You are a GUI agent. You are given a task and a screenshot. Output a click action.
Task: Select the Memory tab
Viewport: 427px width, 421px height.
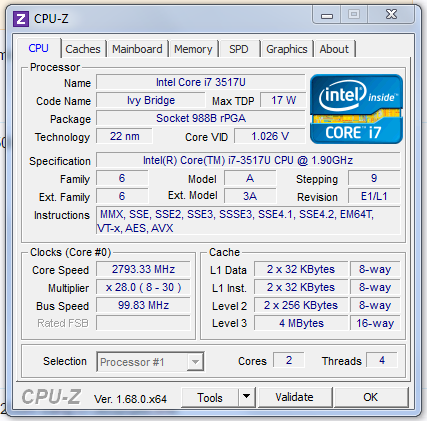[x=193, y=49]
